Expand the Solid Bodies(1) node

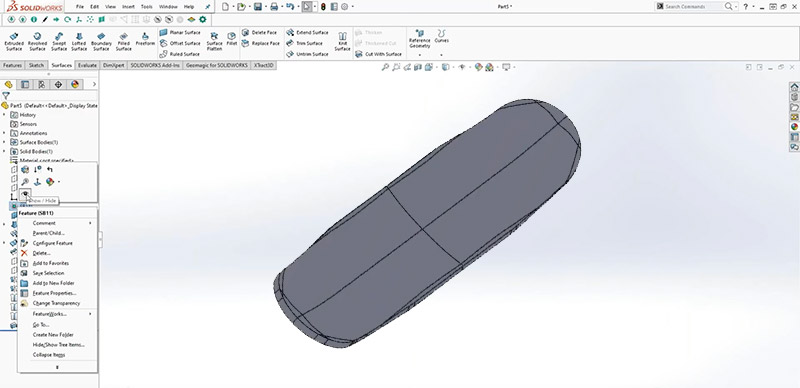5,152
